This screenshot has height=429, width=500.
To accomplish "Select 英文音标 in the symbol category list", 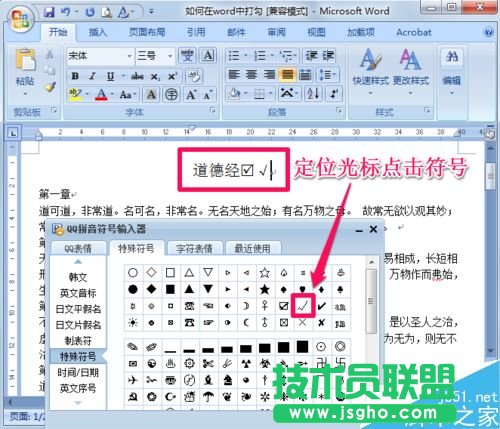I will 78,293.
